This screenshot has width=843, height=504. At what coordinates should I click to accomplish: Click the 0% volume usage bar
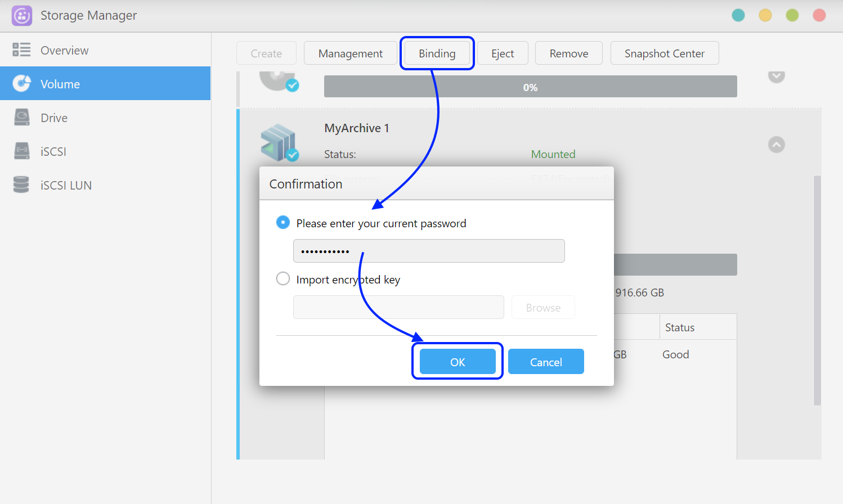pyautogui.click(x=530, y=87)
